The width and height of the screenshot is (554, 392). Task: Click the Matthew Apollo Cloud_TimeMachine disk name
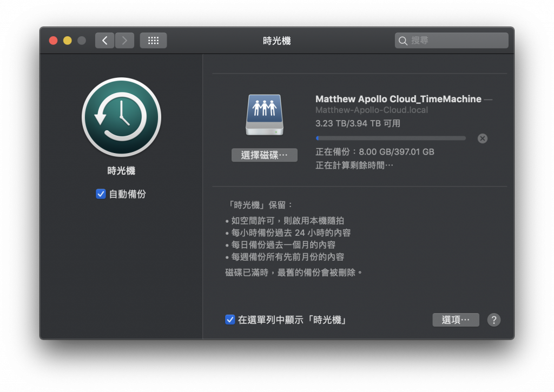pyautogui.click(x=398, y=99)
